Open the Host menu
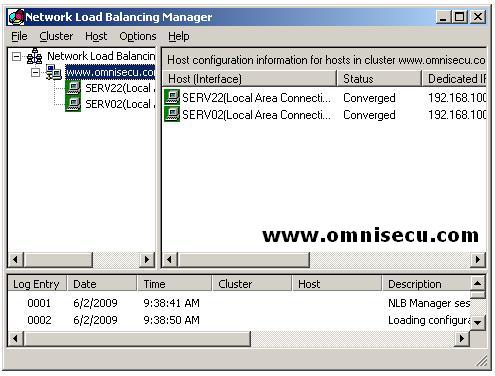This screenshot has width=495, height=376. pyautogui.click(x=96, y=36)
